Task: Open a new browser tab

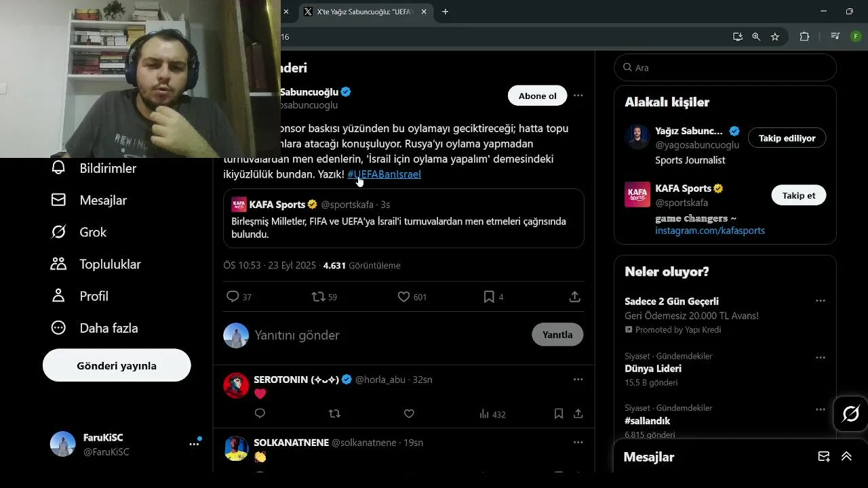Action: [446, 12]
